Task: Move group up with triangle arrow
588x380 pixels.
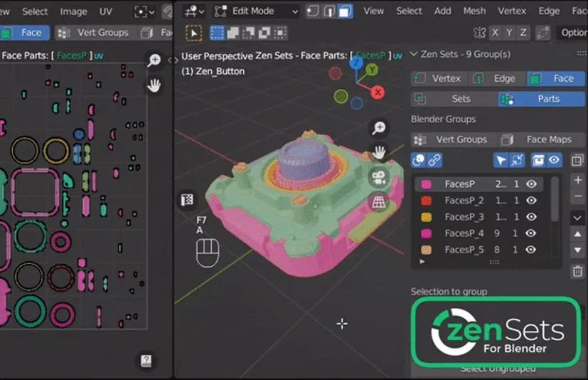Action: [x=578, y=234]
